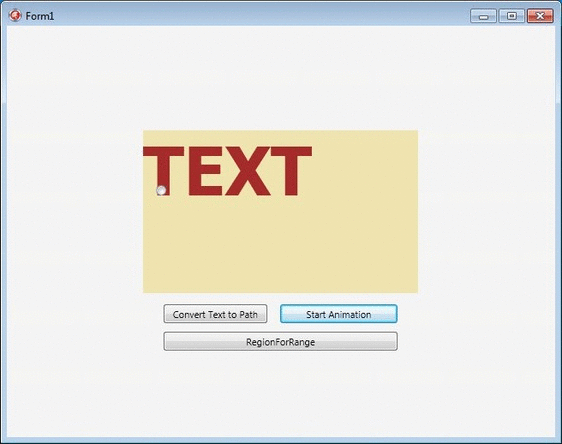Click empty beige area below TEXT

(x=280, y=245)
